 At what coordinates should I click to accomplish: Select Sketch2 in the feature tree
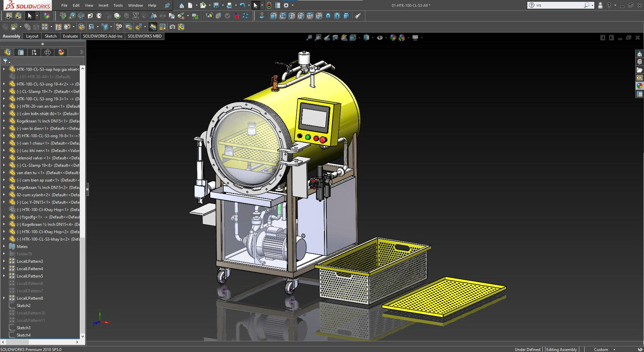(x=23, y=306)
